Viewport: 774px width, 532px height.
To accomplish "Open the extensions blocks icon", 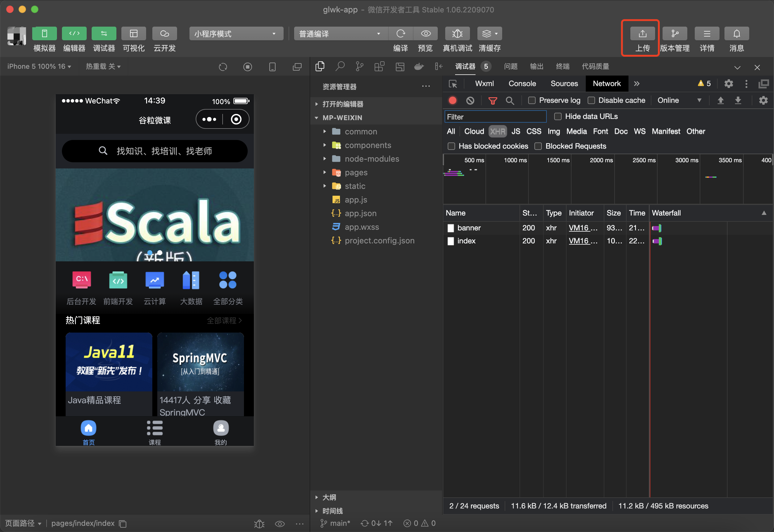I will coord(379,66).
